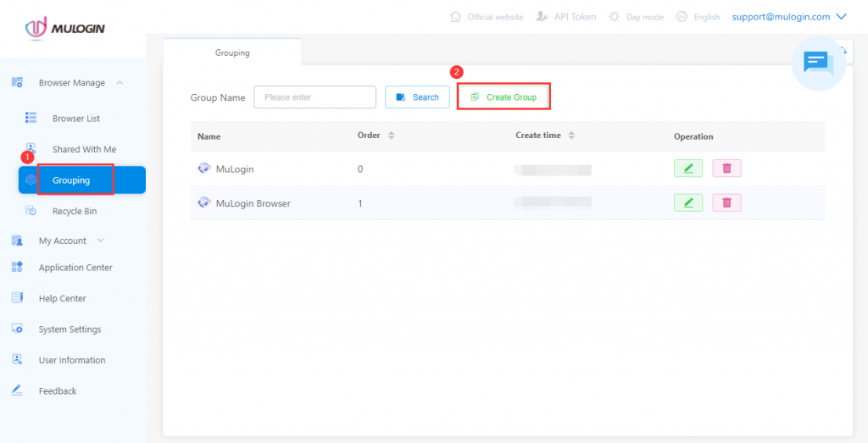Viewport: 868px width, 443px height.
Task: Open User Information
Action: 72,361
